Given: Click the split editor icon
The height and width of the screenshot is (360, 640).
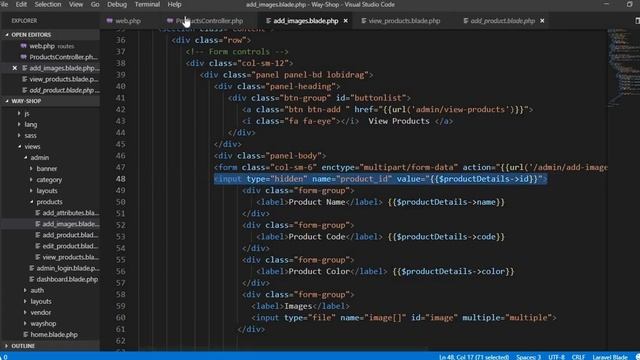Looking at the screenshot, I should tap(637, 21).
